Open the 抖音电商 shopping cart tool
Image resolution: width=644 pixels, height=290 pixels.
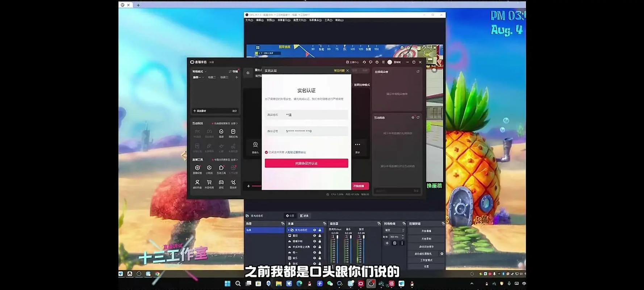point(209,183)
